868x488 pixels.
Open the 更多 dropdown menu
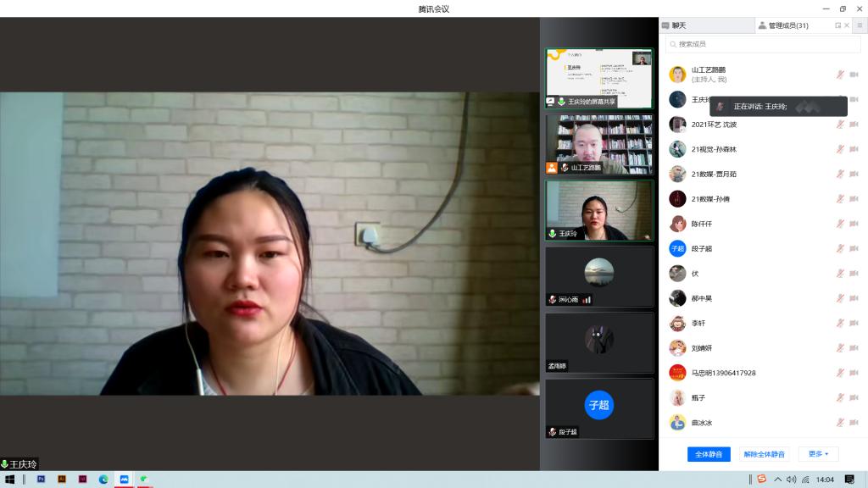(818, 454)
